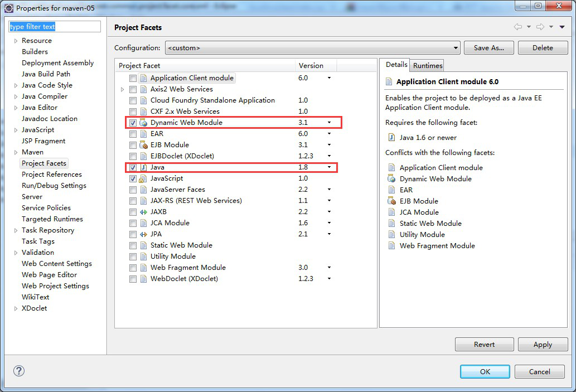Select the Details tab

tap(396, 65)
